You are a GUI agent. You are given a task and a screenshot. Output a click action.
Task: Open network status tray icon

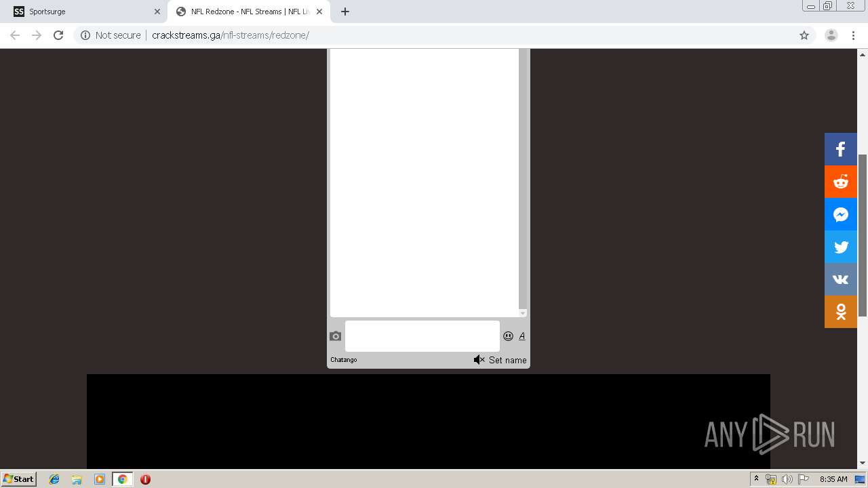click(771, 479)
